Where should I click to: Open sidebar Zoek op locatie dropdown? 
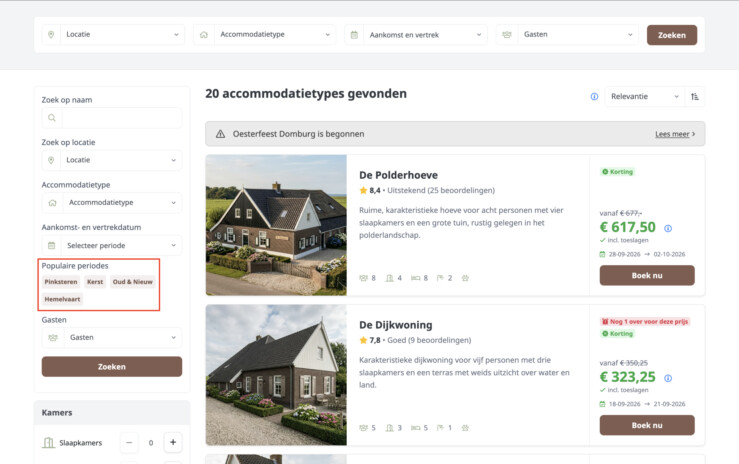coord(112,160)
